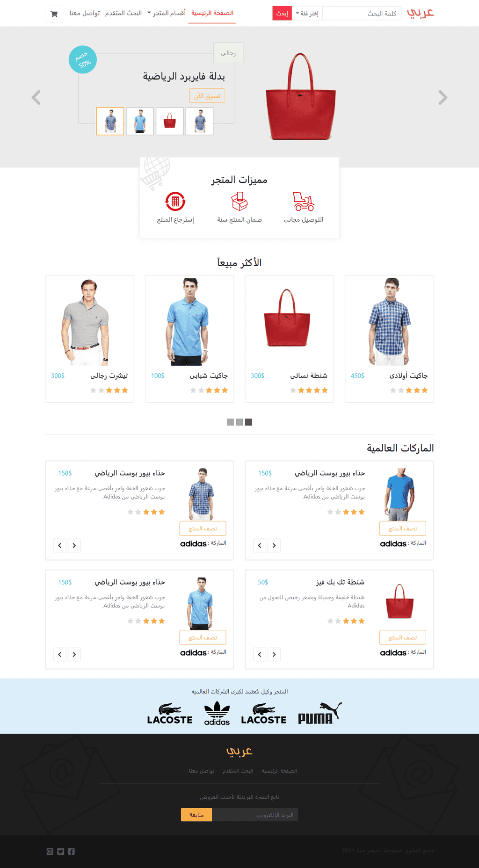The image size is (479, 868).
Task: Select the red bag hero thumbnail
Action: coord(170,121)
